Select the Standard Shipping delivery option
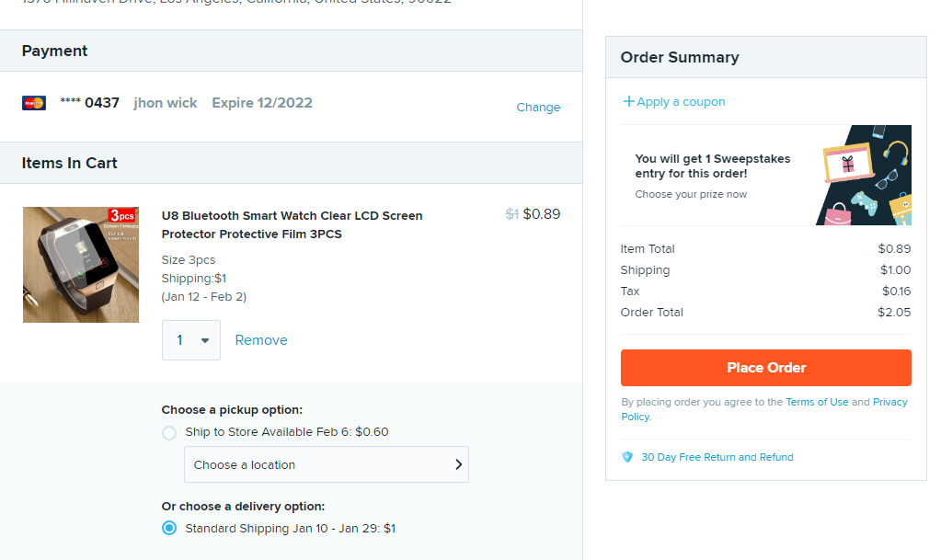The image size is (941, 560). 169,529
